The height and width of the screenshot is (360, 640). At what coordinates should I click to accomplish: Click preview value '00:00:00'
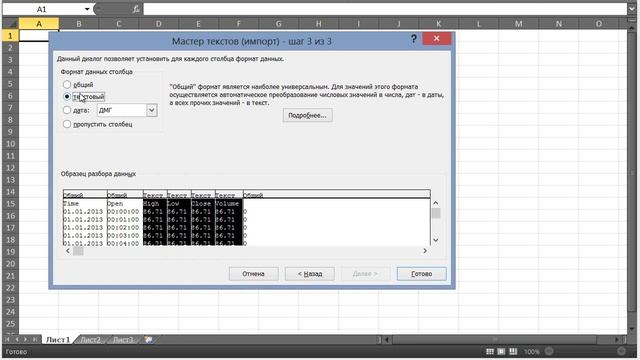tap(123, 211)
